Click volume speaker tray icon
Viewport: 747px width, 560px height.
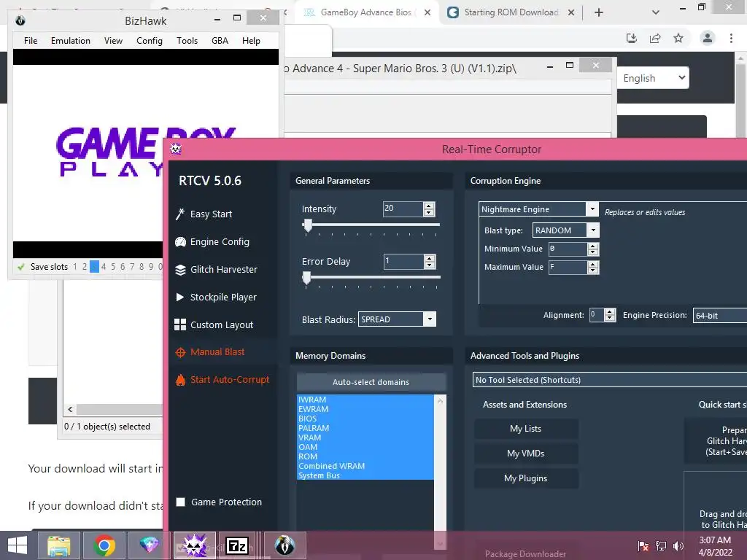coord(678,545)
